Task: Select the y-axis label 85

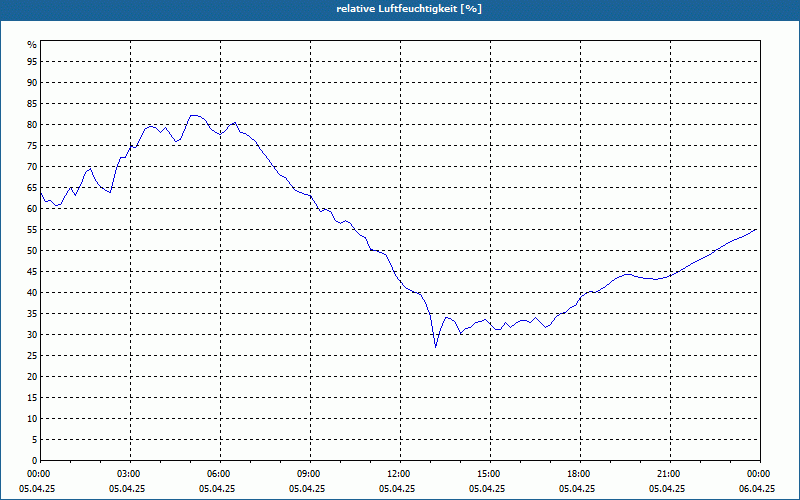Action: [x=32, y=104]
